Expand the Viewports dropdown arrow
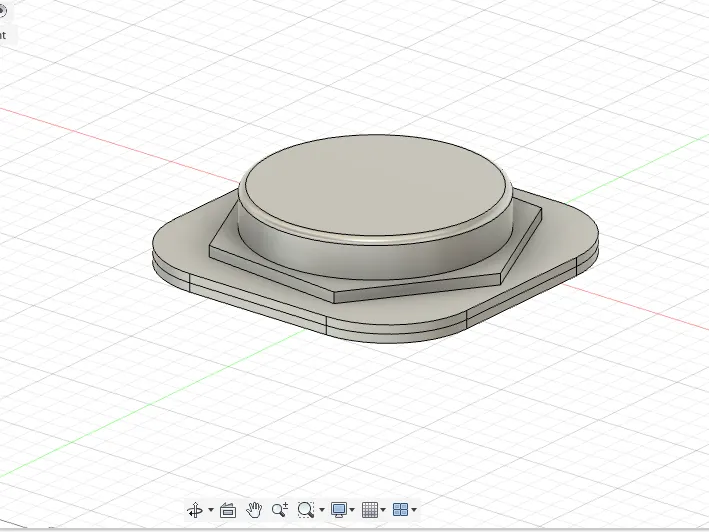 click(x=414, y=510)
